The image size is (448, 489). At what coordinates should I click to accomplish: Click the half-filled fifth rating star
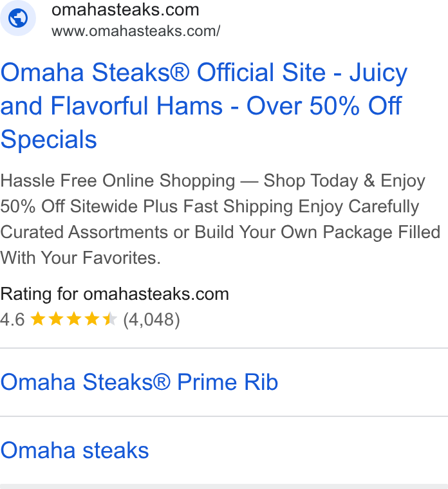[110, 319]
